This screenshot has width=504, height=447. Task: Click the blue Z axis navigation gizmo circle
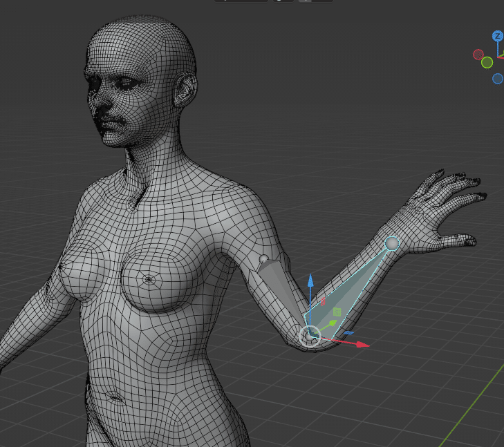coord(498,36)
